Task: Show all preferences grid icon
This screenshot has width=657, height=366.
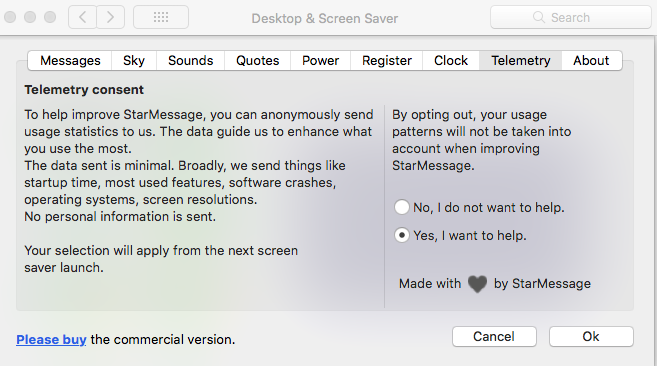Action: click(161, 17)
